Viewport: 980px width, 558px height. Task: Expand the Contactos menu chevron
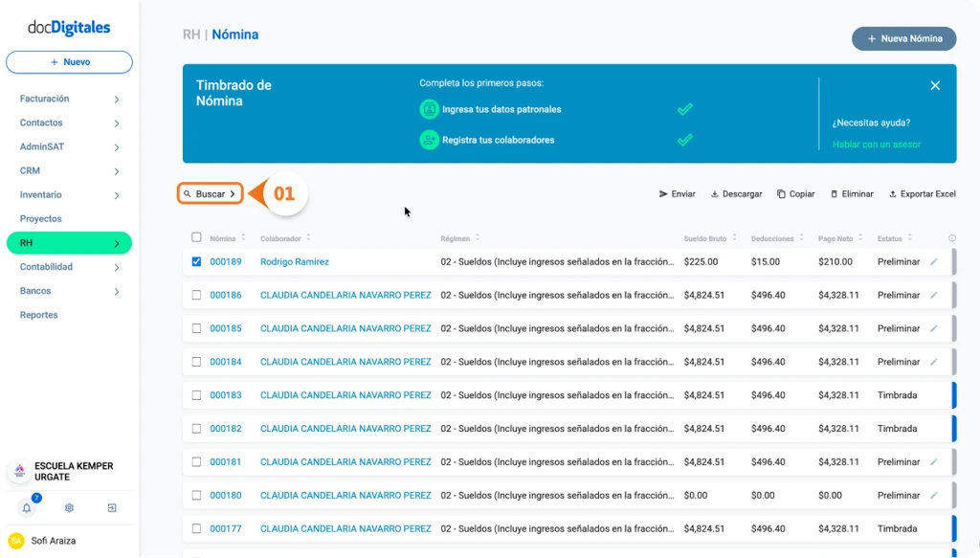click(x=117, y=123)
